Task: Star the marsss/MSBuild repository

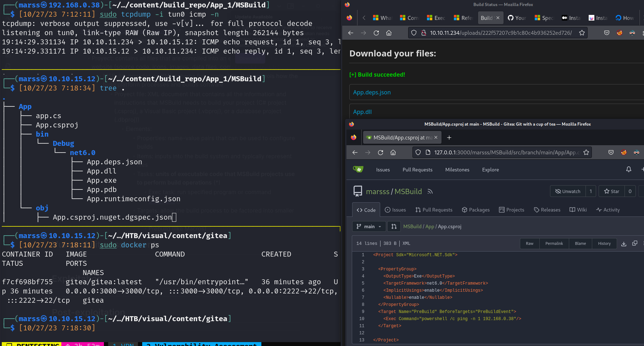Action: point(611,191)
